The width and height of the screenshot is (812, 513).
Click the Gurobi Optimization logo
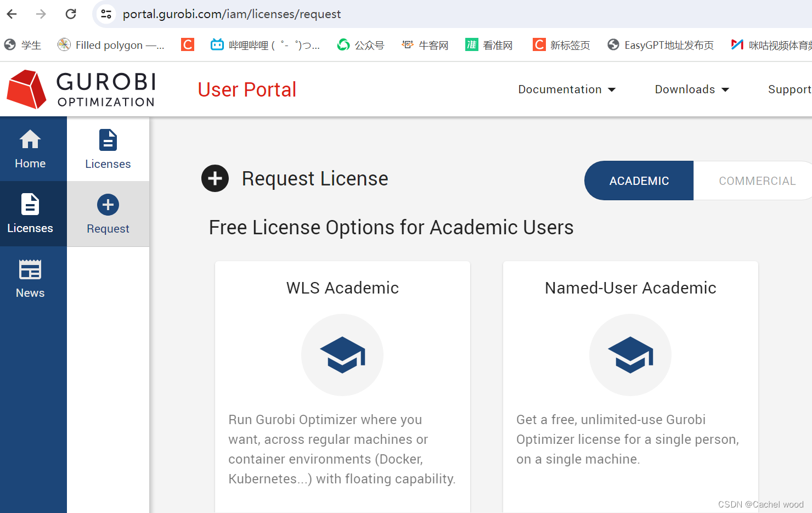[81, 89]
